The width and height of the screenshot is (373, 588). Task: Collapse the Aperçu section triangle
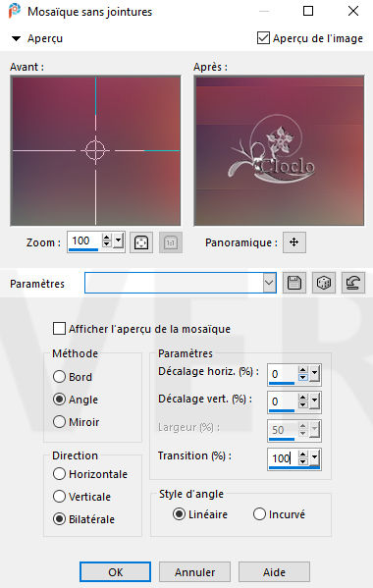16,38
